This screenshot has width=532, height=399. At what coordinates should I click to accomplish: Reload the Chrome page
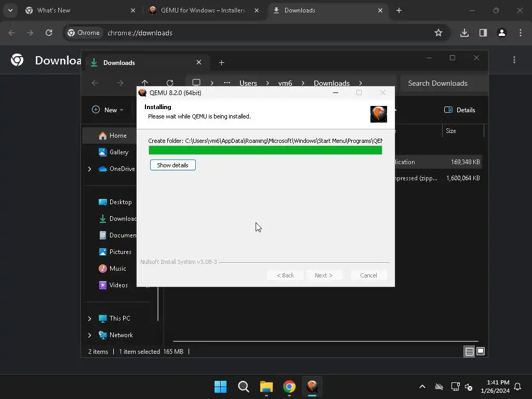tap(49, 33)
